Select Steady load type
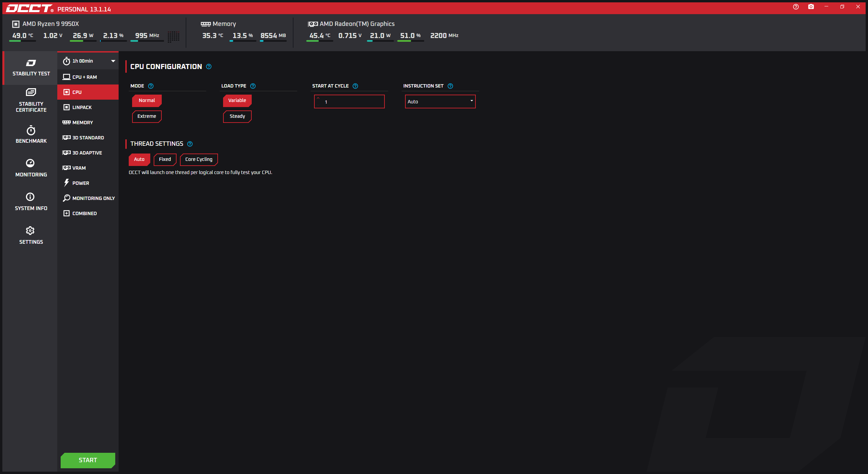 pos(237,116)
